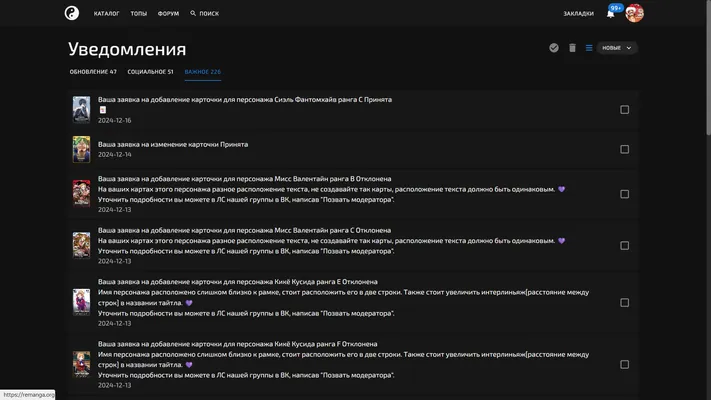Click the Уведомления page heading
This screenshot has width=711, height=400.
(x=127, y=49)
